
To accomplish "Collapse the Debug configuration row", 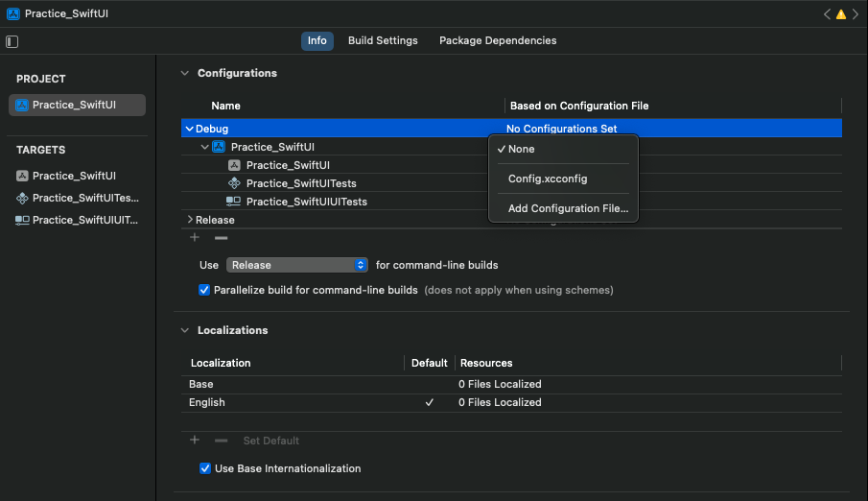I will tap(189, 129).
